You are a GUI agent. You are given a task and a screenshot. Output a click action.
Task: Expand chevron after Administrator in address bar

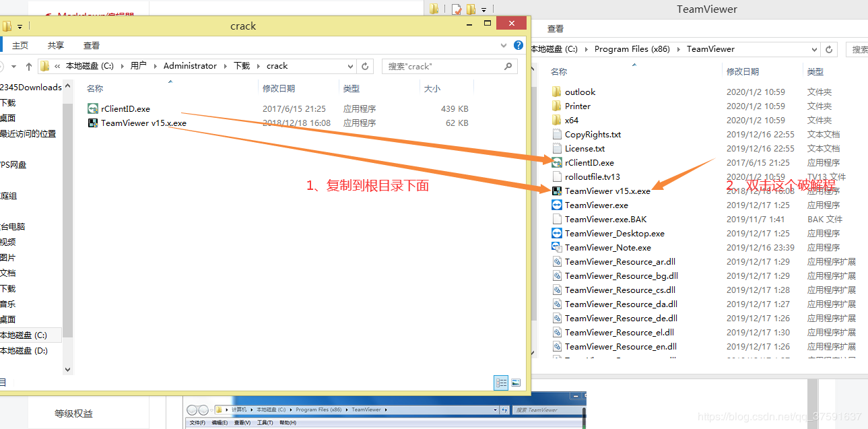coord(226,66)
